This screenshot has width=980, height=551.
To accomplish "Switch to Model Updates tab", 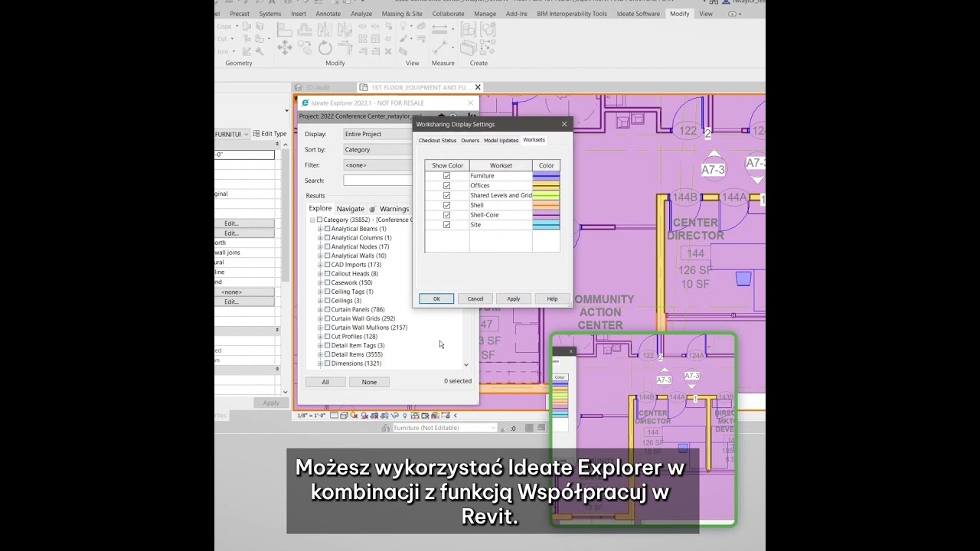I will (x=501, y=140).
